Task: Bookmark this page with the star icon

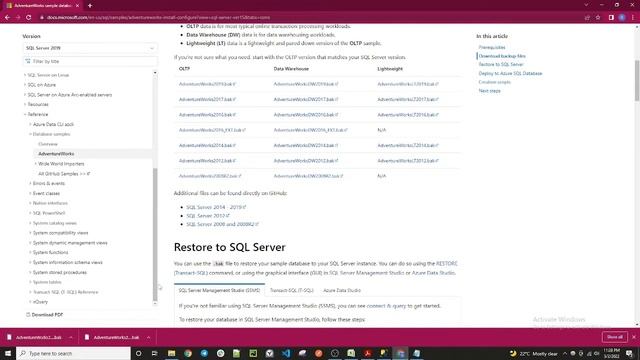Action: [x=598, y=18]
